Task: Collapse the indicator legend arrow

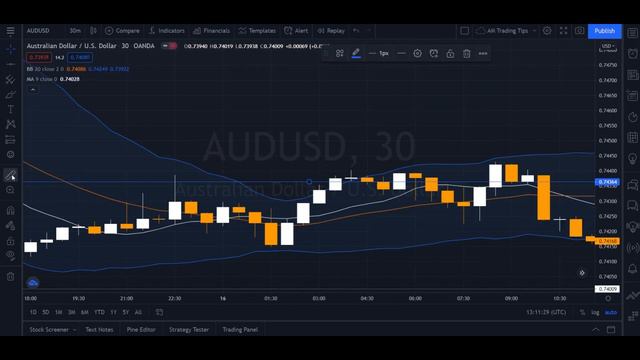Action: click(x=33, y=89)
